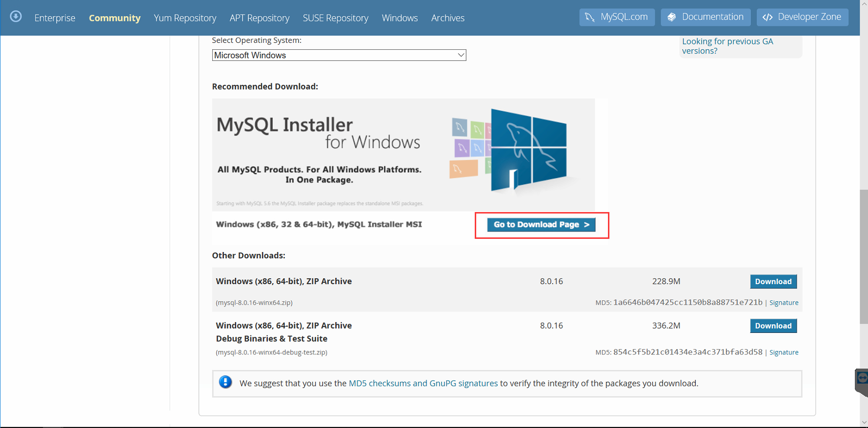Select the Community tab
This screenshot has width=868, height=428.
[x=115, y=18]
